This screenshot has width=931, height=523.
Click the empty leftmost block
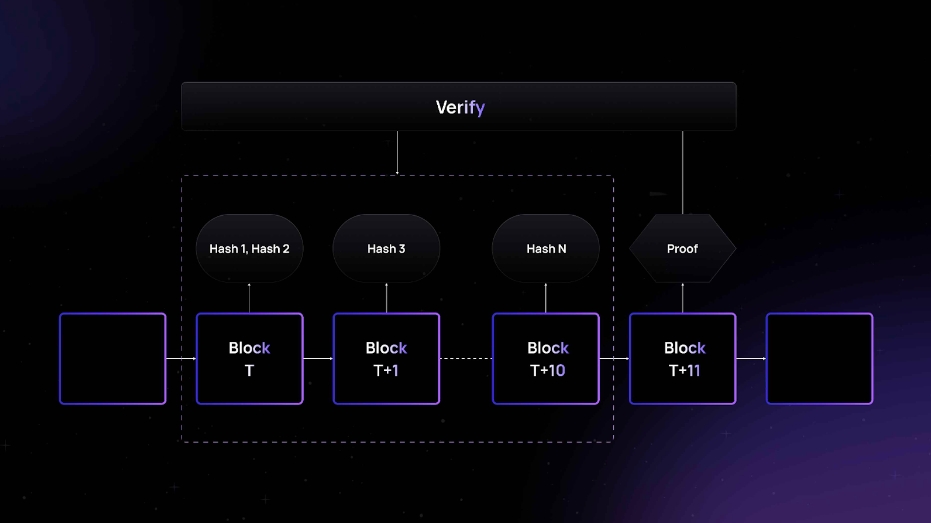[113, 359]
